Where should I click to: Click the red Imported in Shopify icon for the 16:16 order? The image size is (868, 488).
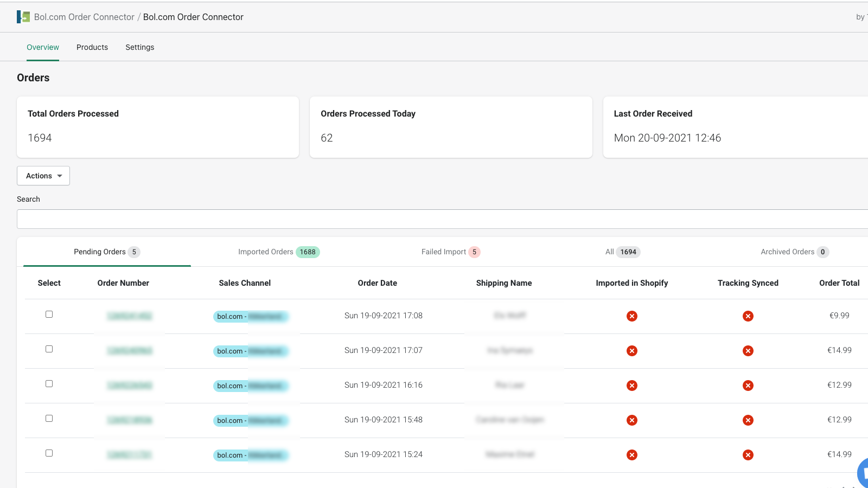[631, 386]
